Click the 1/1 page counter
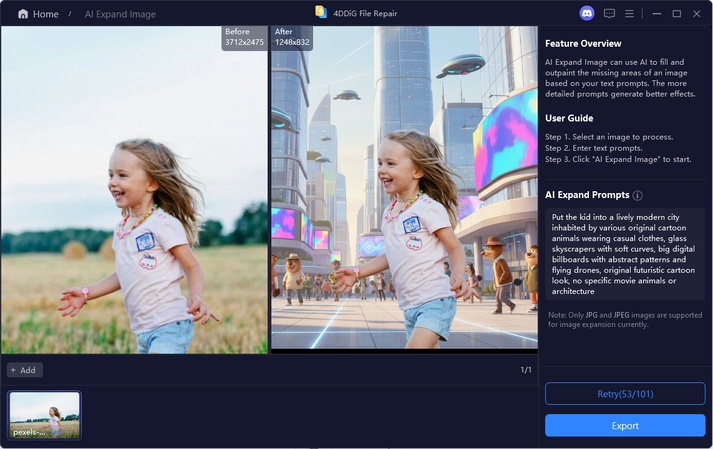The image size is (713, 449). click(526, 370)
